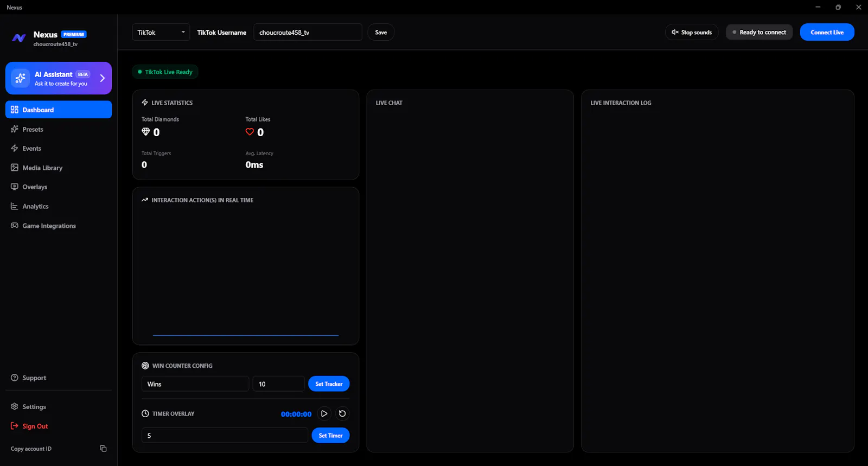Click the LIVE CHAT panel heading

point(389,103)
